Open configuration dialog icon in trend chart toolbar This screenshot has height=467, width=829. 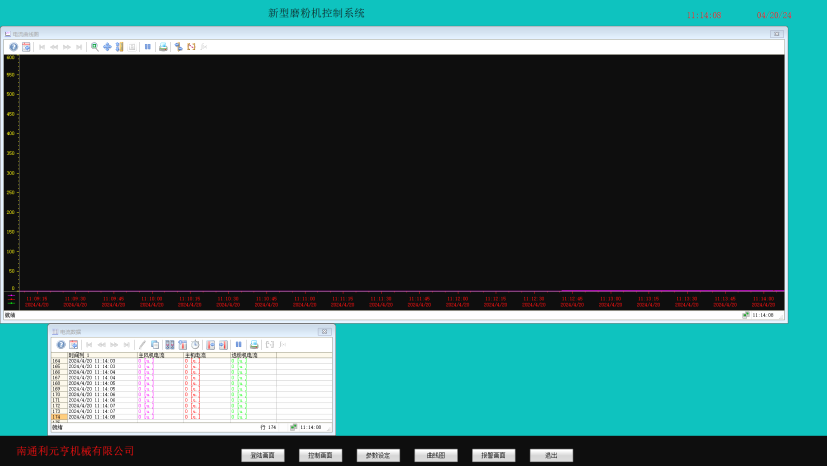click(26, 47)
